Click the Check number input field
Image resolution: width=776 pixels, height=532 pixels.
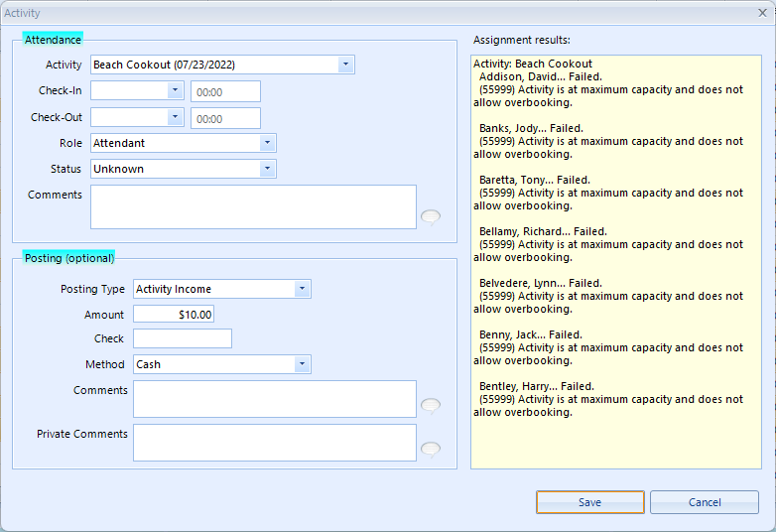[183, 338]
